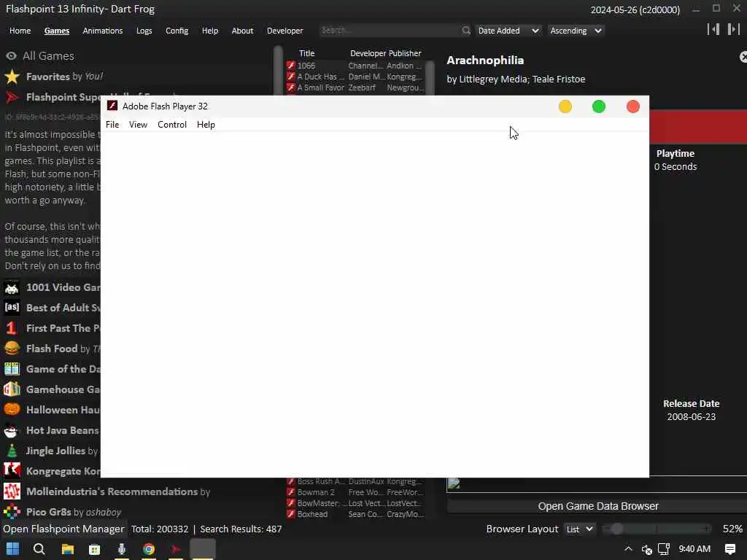This screenshot has width=747, height=560.
Task: Select 1001 Video Games playlist icon
Action: tap(12, 287)
